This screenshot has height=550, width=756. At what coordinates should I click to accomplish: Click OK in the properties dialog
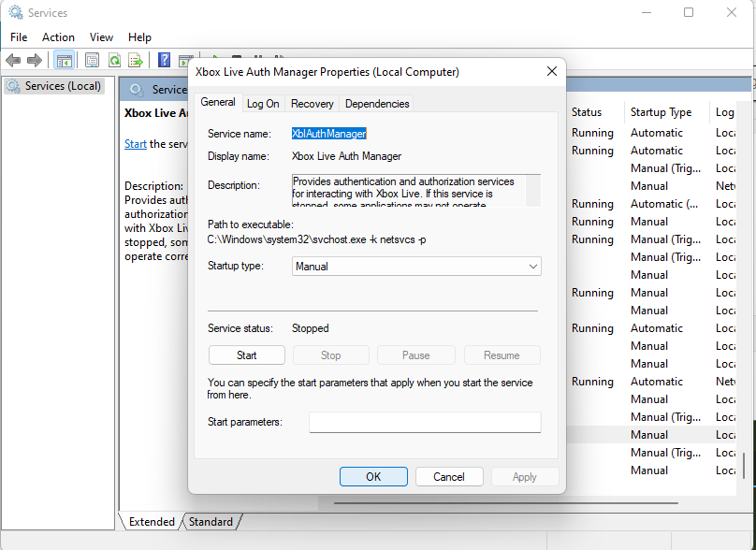pos(373,477)
